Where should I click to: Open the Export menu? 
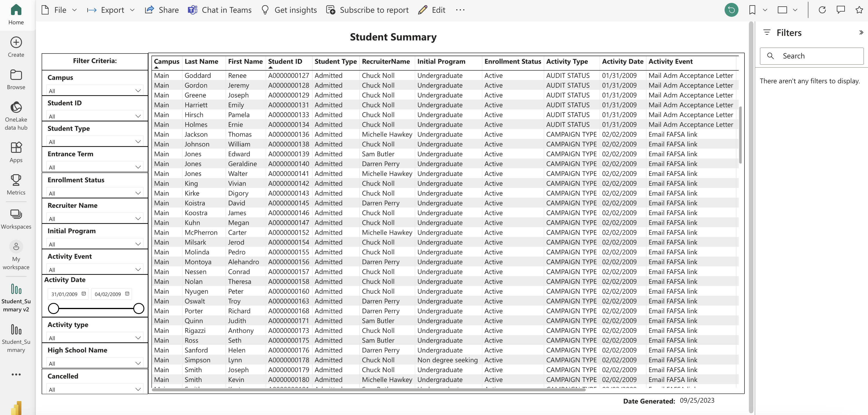point(111,10)
